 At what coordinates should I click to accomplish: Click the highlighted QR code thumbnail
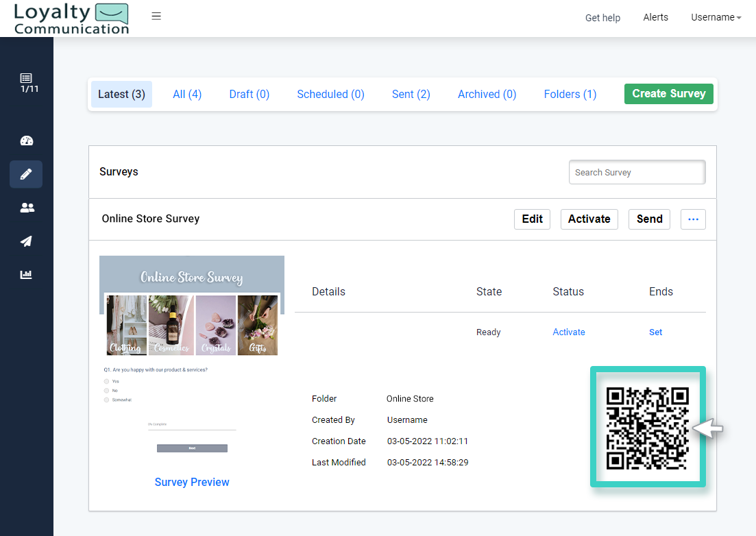[647, 426]
